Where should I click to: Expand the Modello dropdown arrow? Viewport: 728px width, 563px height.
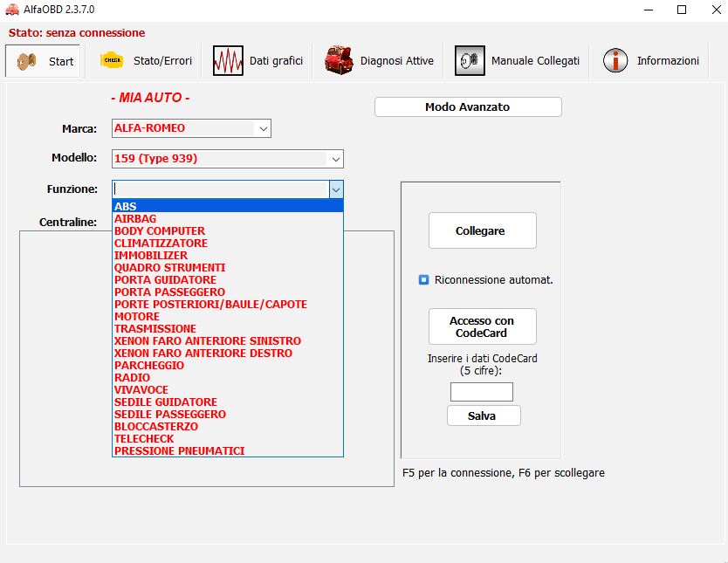[336, 159]
